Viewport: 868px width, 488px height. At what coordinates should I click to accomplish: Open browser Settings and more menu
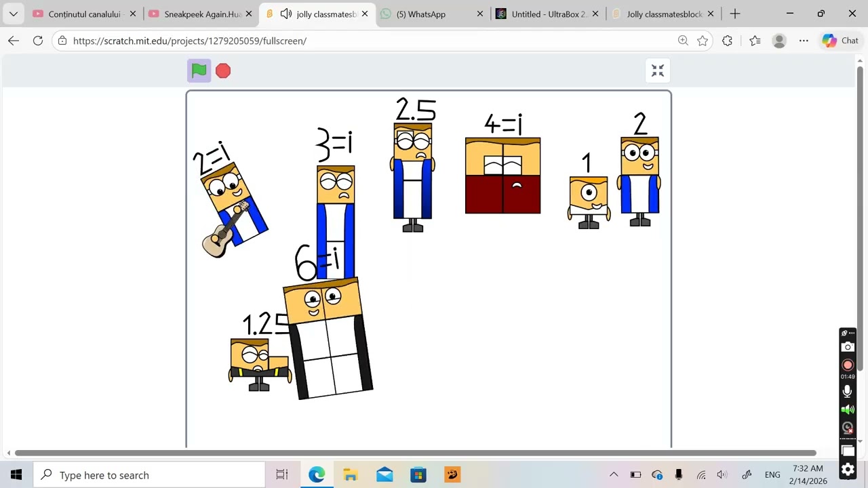click(804, 41)
